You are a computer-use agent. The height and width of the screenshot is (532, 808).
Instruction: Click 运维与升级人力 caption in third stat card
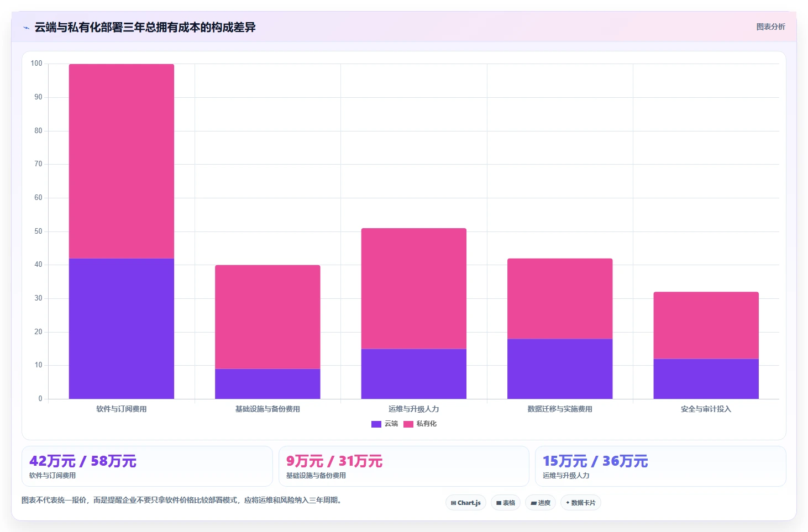(x=566, y=476)
